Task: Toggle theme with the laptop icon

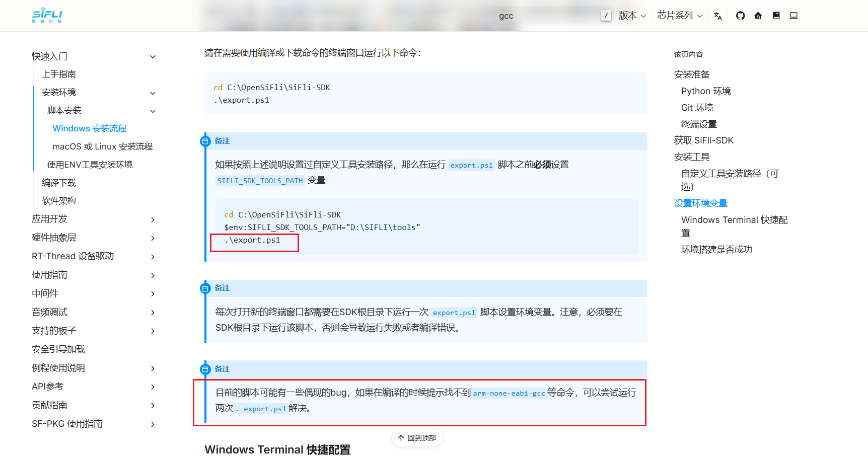Action: (x=794, y=16)
